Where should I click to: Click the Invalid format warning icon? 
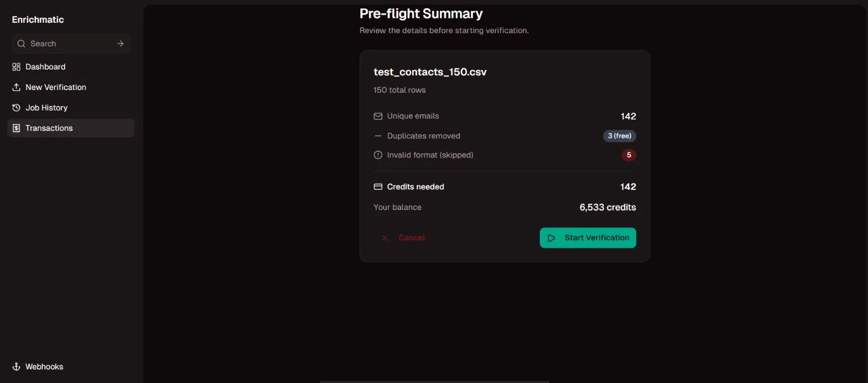tap(378, 155)
